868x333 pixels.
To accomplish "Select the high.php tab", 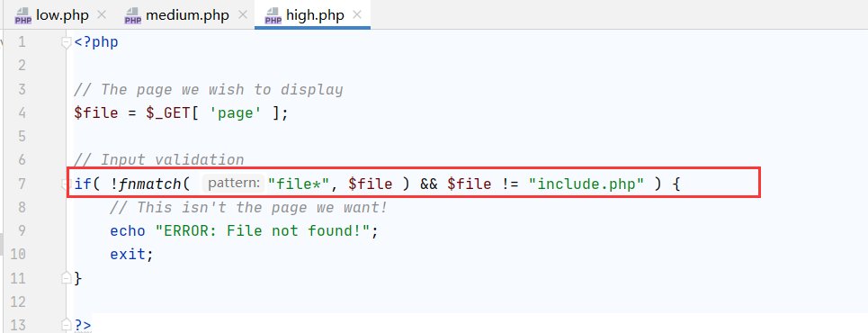I will [315, 15].
